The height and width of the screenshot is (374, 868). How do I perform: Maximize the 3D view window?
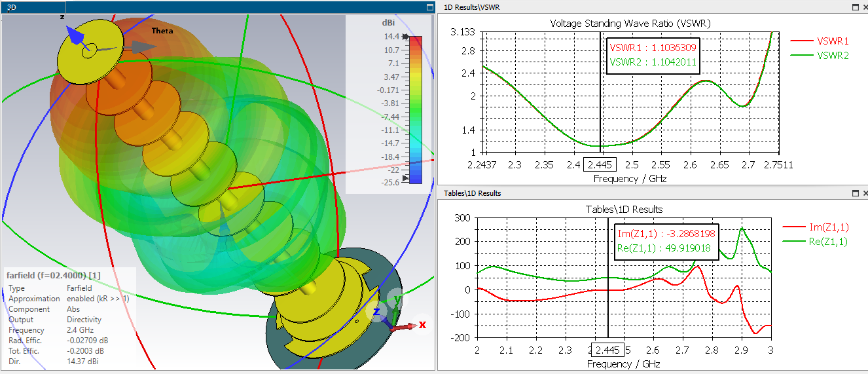pos(429,7)
